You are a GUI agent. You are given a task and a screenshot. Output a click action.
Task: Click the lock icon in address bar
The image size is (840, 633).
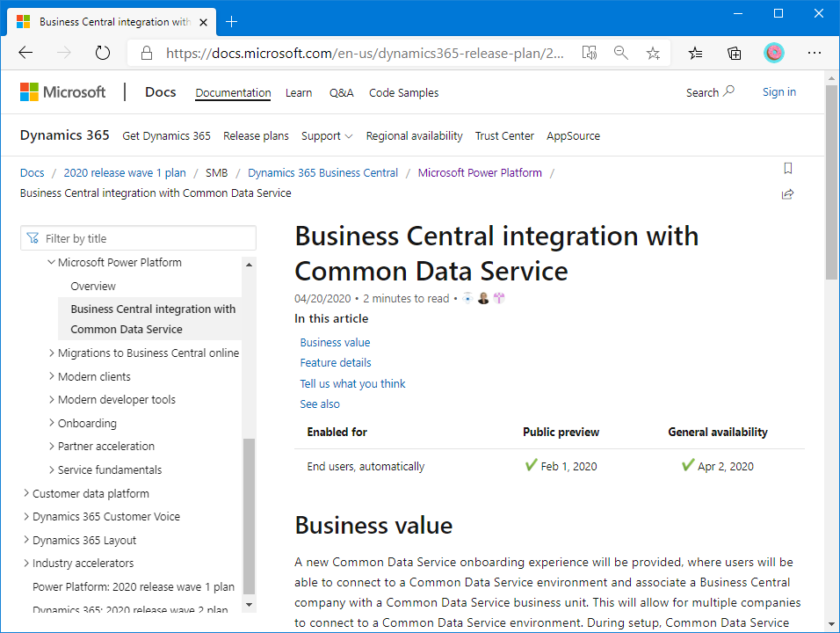point(146,53)
